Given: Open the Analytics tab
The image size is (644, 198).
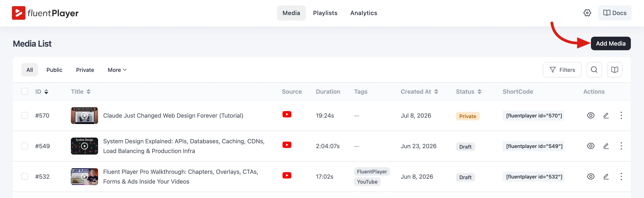Looking at the screenshot, I should click(x=364, y=13).
